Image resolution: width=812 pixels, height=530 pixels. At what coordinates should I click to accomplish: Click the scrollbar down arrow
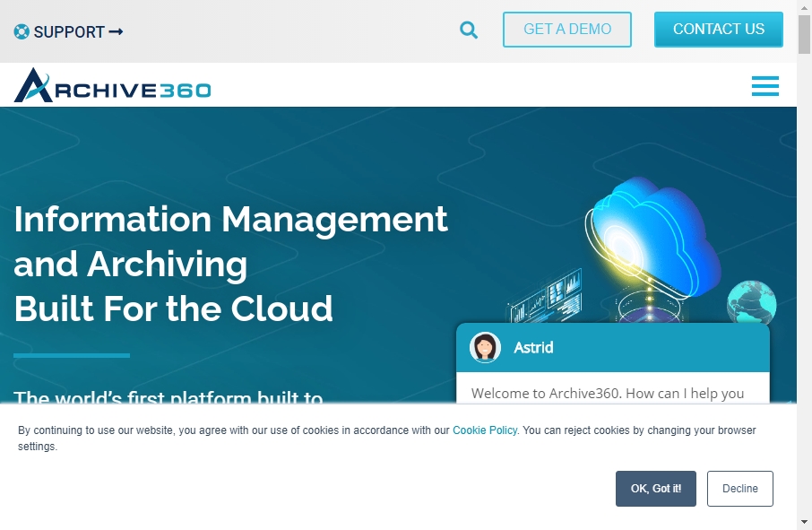click(804, 521)
